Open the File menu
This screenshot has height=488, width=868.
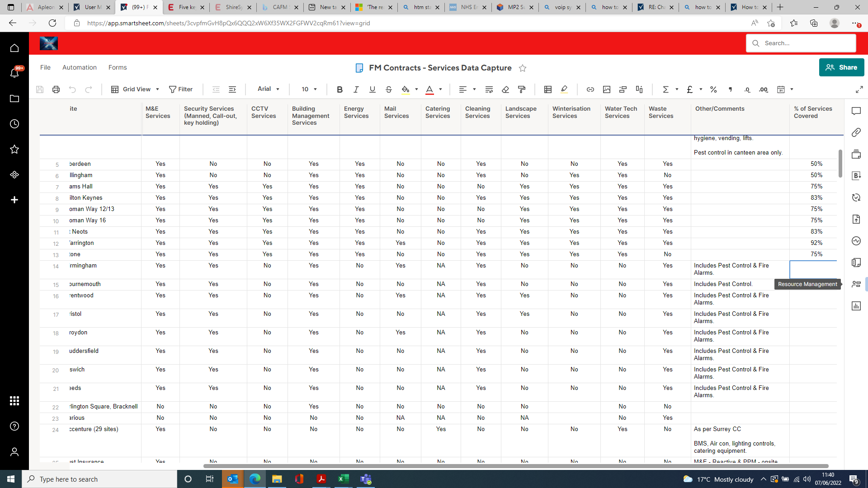45,67
